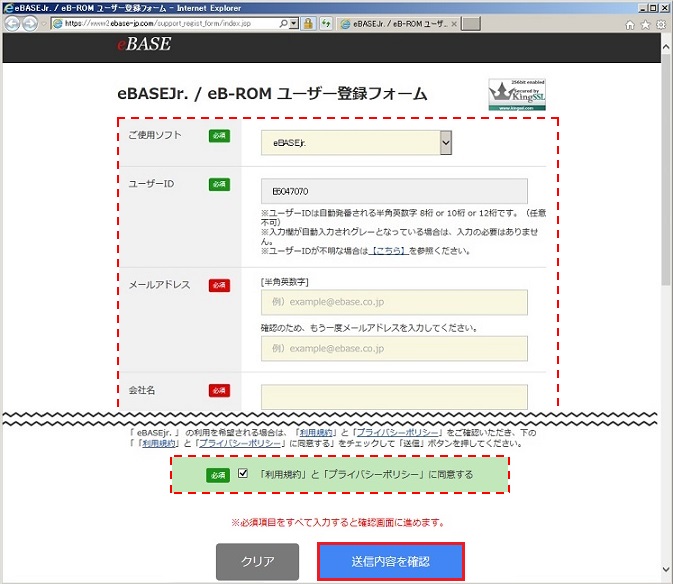Open the Home icon in browser toolbar

pyautogui.click(x=630, y=25)
